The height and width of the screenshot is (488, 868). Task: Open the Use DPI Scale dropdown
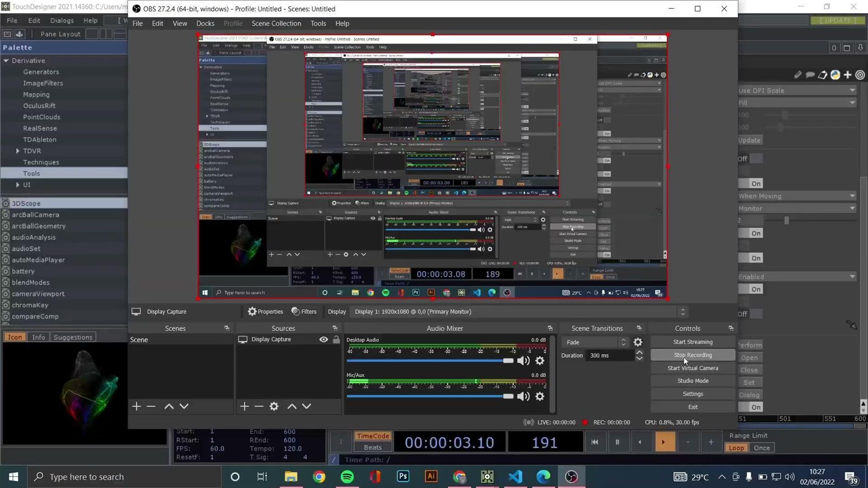tap(797, 91)
